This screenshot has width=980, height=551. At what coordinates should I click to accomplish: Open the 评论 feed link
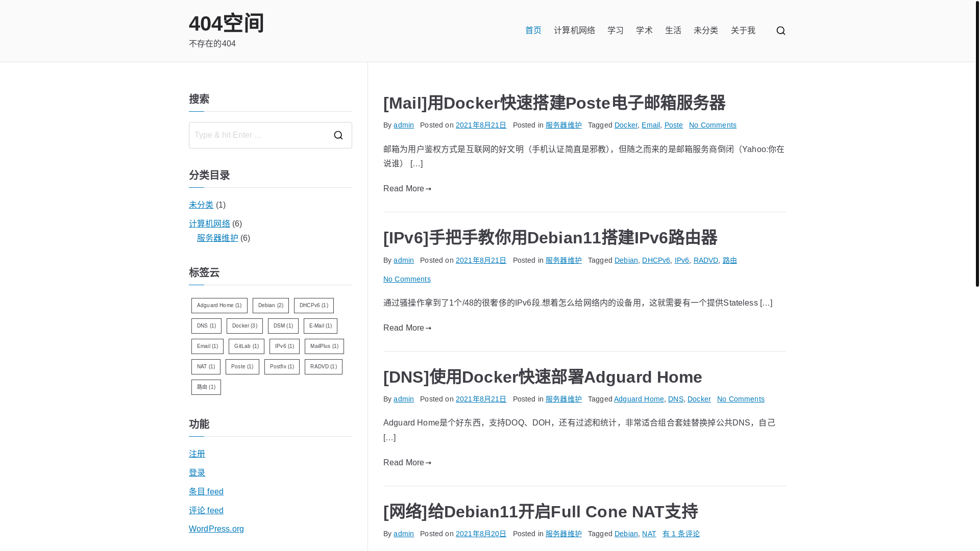[x=206, y=511]
